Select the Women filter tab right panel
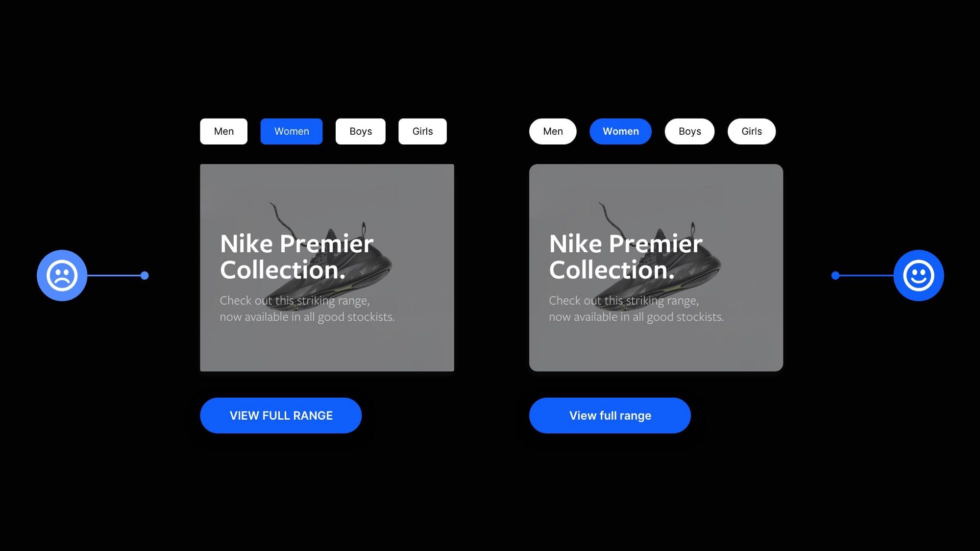Viewport: 980px width, 551px height. coord(620,131)
